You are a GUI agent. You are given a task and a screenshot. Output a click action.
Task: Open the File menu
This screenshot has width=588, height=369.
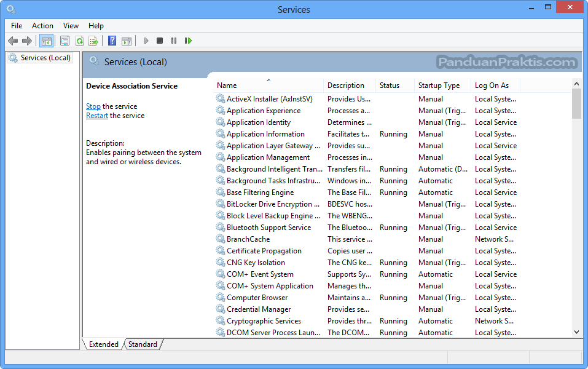pyautogui.click(x=17, y=26)
